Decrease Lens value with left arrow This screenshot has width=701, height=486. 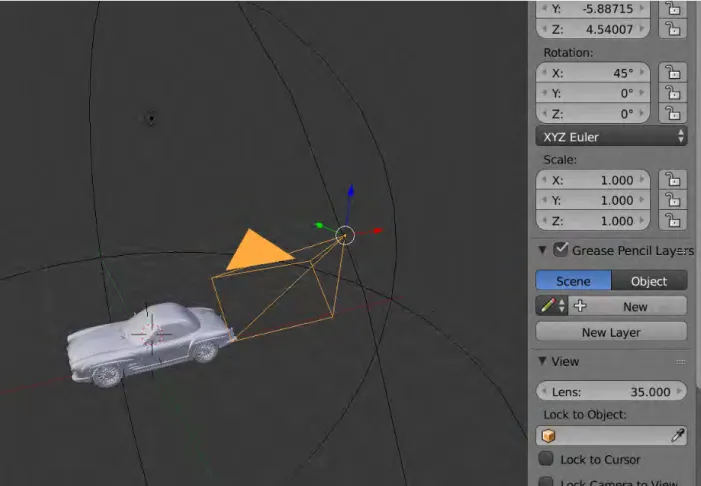[x=544, y=392]
